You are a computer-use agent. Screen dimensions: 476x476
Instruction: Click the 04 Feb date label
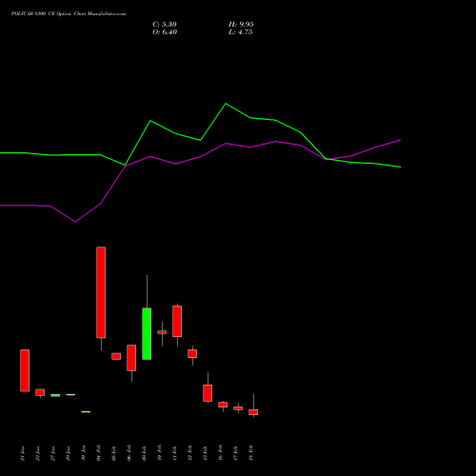(x=98, y=453)
